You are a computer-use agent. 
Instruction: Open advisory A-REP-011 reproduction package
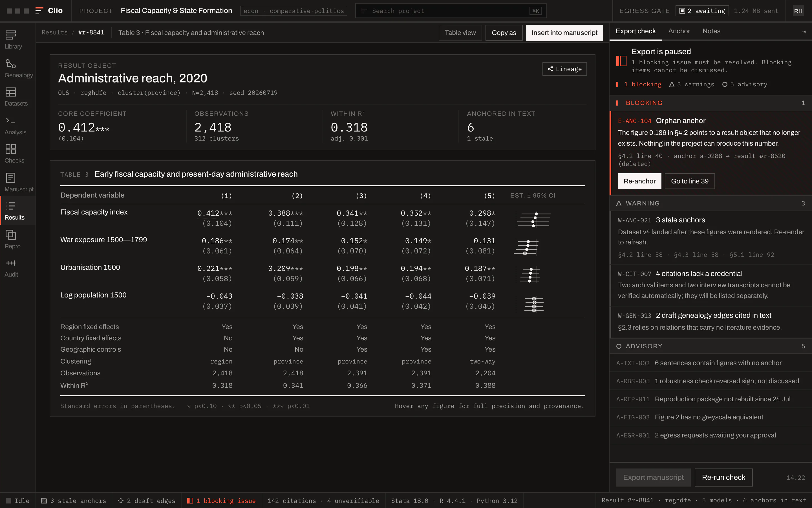(x=711, y=399)
